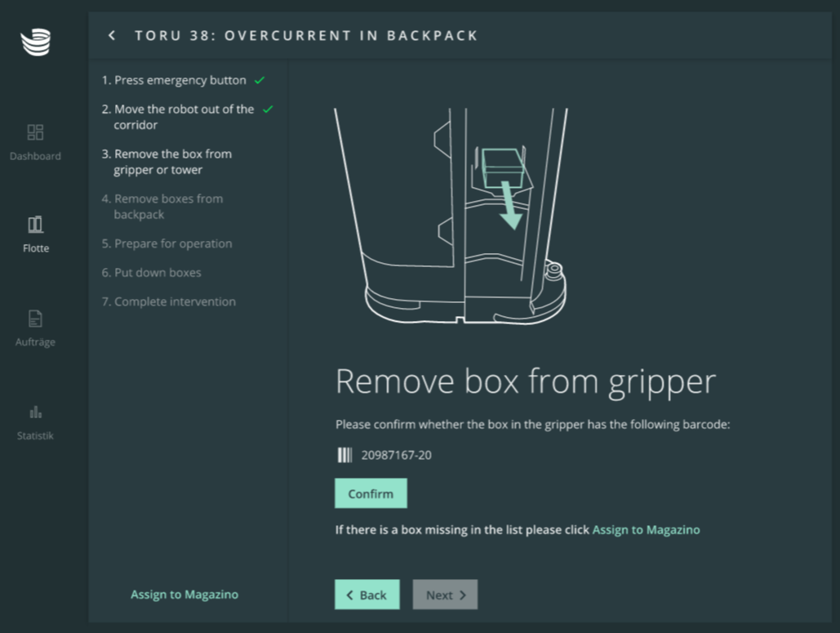Click the checkmark beside move robot step
This screenshot has height=633, width=840.
pyautogui.click(x=268, y=109)
